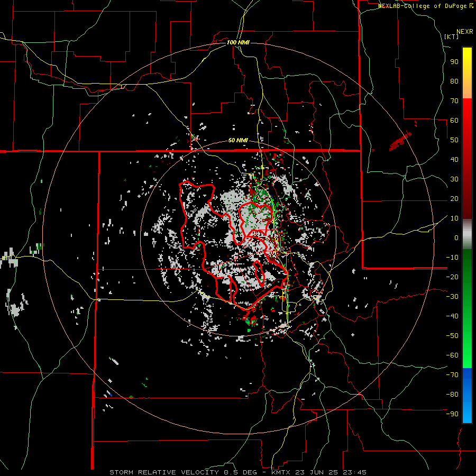Click the STORM RELATIVE VELOCITY caption text
Image resolution: width=476 pixels, height=476 pixels.
point(164,472)
